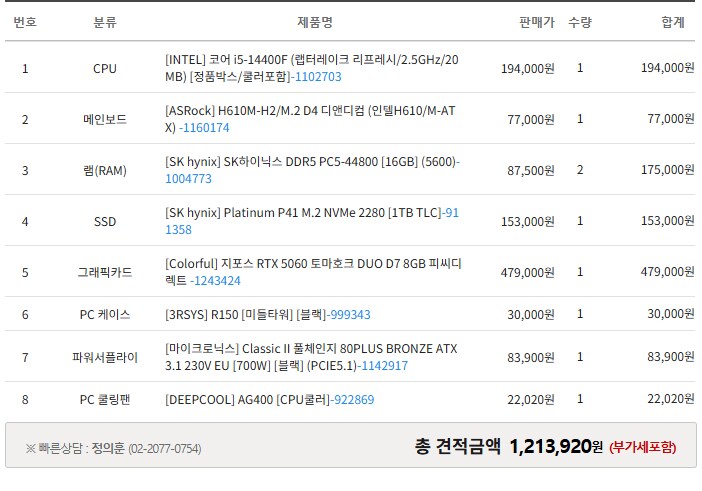
Task: Open product code link 922869
Action: pos(354,400)
